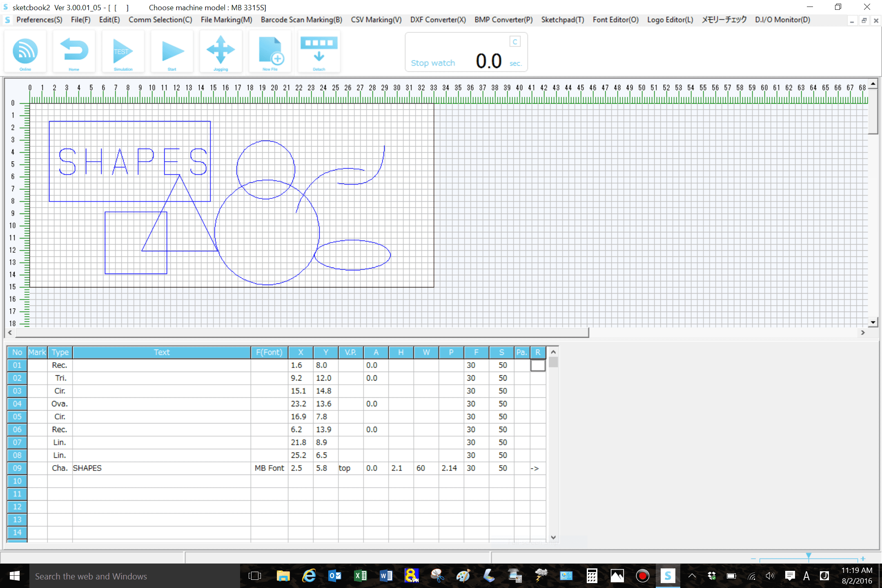Open CSV Marking(V) menu
The image size is (882, 588).
coord(376,20)
